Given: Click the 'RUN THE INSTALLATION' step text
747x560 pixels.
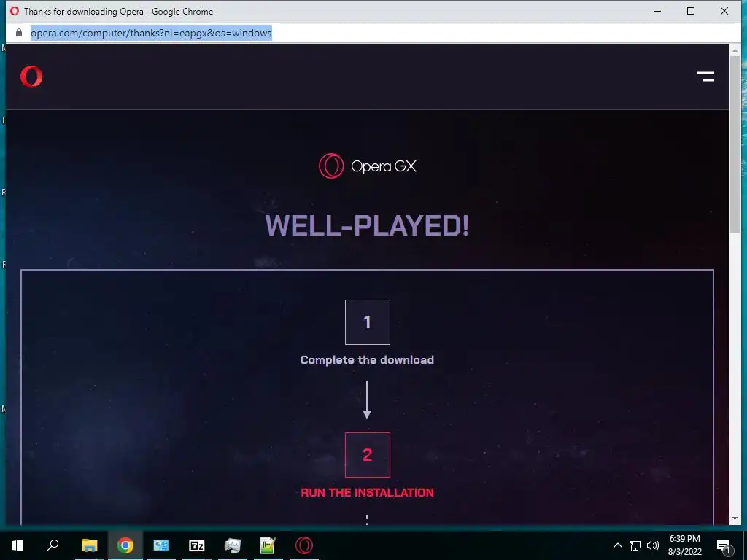Looking at the screenshot, I should pyautogui.click(x=368, y=492).
